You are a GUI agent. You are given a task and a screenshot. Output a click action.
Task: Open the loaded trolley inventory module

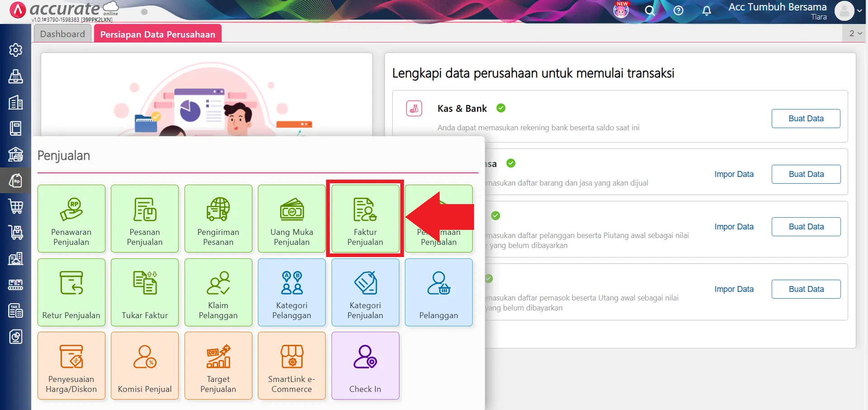point(16,233)
